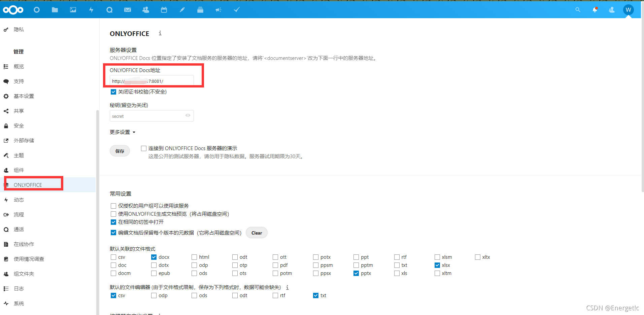Open the Tasks checkmark icon
644x315 pixels.
pyautogui.click(x=237, y=10)
